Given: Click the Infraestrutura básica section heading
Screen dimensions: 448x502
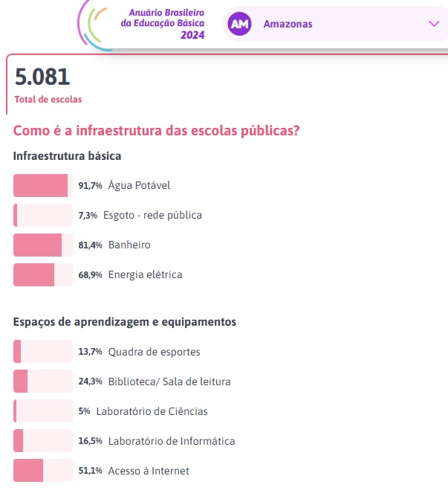Looking at the screenshot, I should (x=68, y=156).
